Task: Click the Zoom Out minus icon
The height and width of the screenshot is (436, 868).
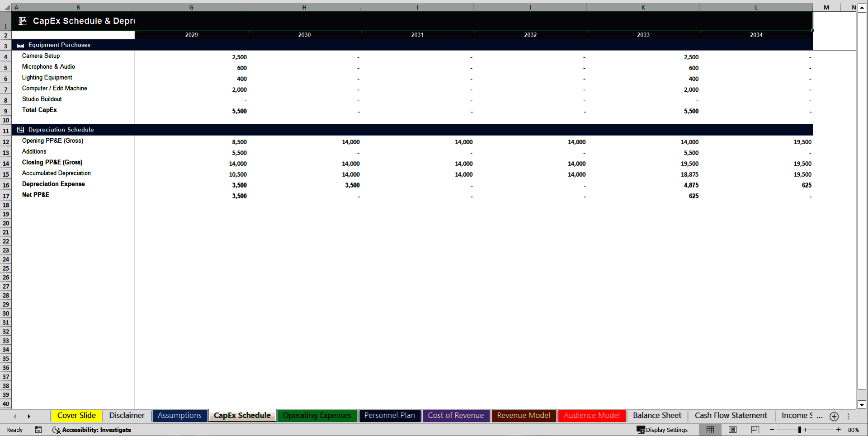Action: point(772,430)
